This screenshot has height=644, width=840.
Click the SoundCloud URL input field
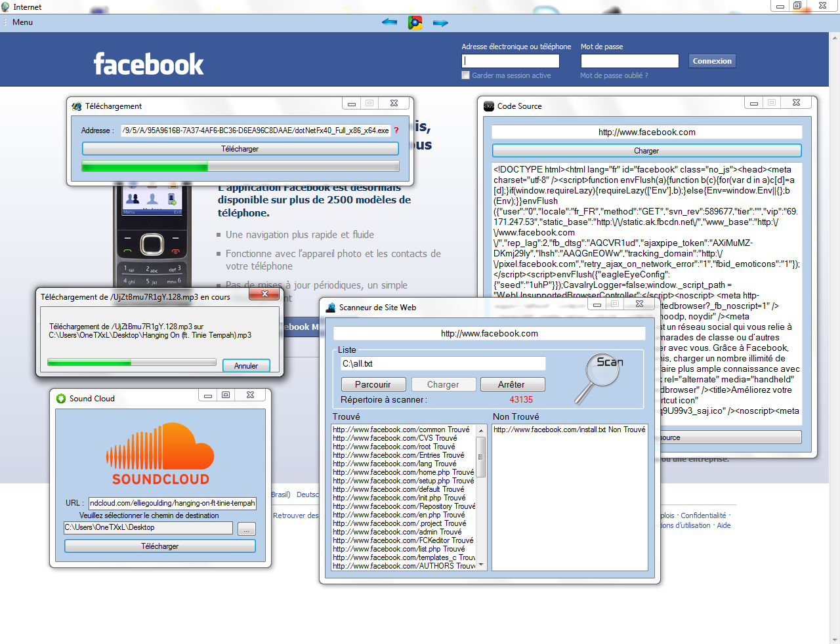(172, 503)
